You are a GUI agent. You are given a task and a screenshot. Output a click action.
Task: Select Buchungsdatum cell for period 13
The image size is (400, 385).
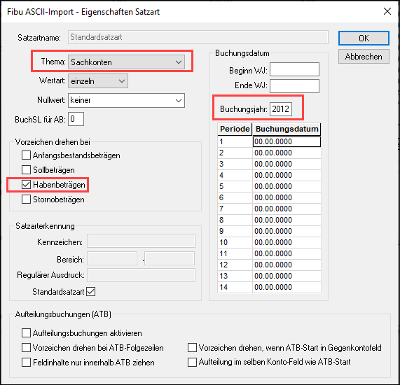[287, 276]
